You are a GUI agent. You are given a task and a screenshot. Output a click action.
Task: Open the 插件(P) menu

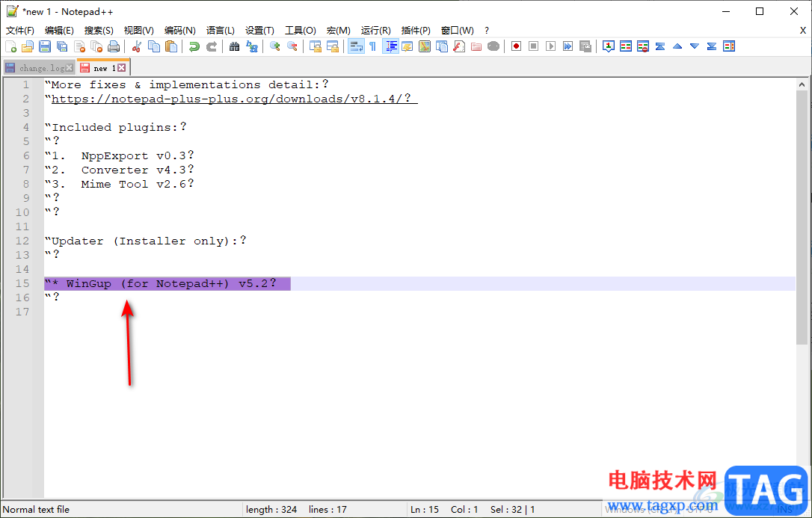tap(416, 31)
